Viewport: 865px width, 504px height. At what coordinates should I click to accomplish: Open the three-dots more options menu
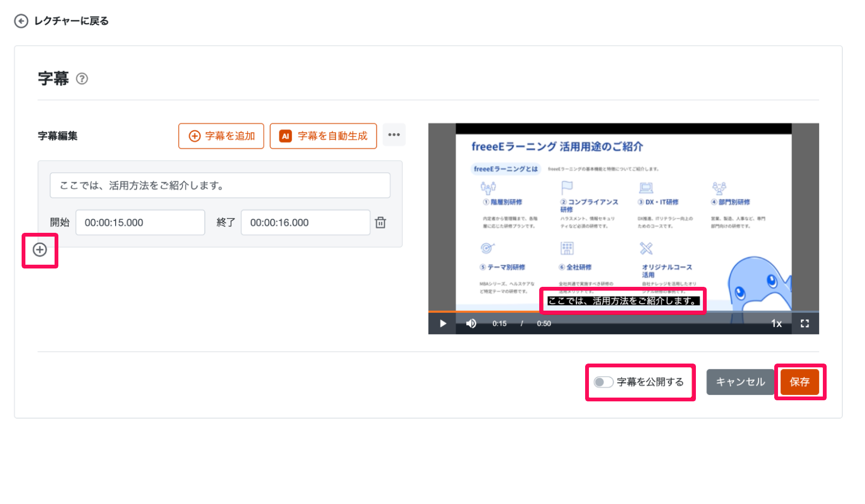[x=394, y=135]
